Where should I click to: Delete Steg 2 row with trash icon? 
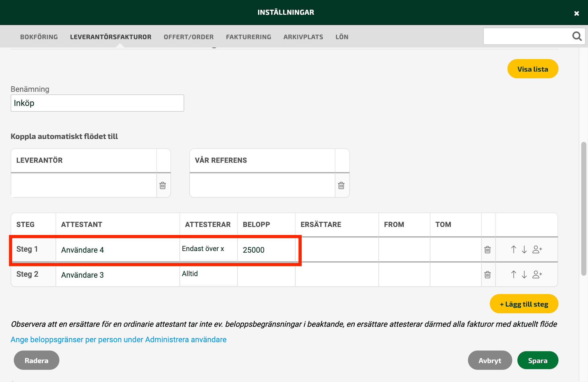point(488,274)
